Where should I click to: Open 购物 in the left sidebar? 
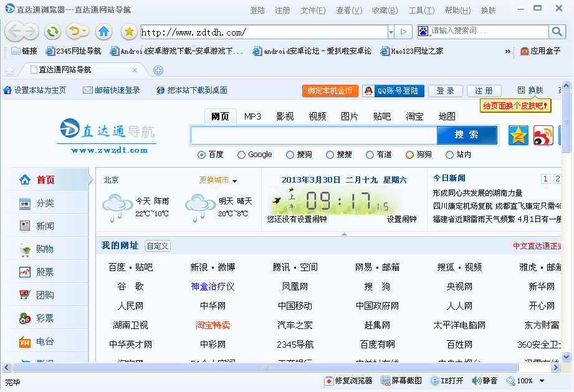45,249
